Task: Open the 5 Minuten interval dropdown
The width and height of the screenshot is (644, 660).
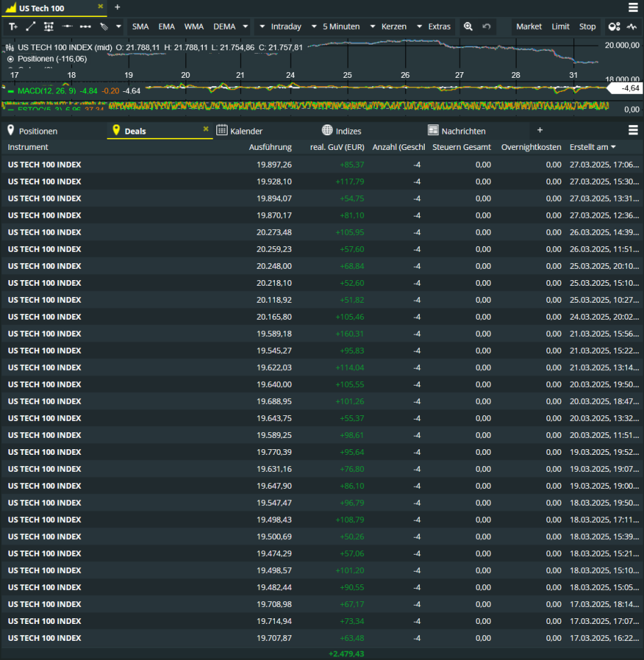Action: [x=336, y=26]
